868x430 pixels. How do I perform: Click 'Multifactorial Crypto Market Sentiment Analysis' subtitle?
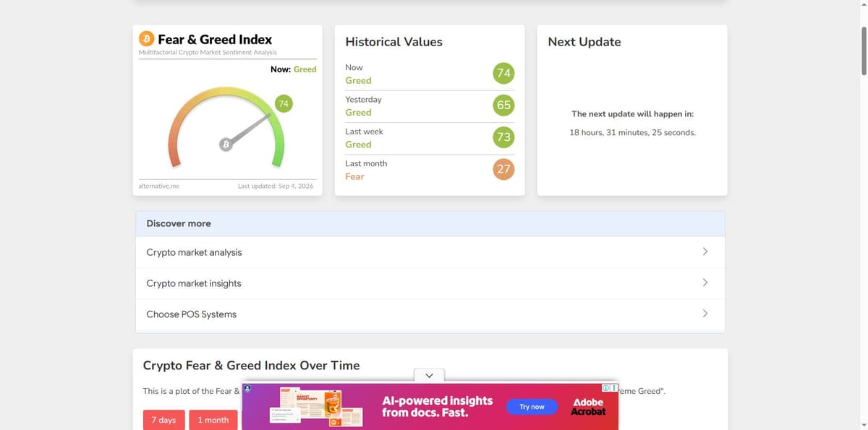point(208,53)
